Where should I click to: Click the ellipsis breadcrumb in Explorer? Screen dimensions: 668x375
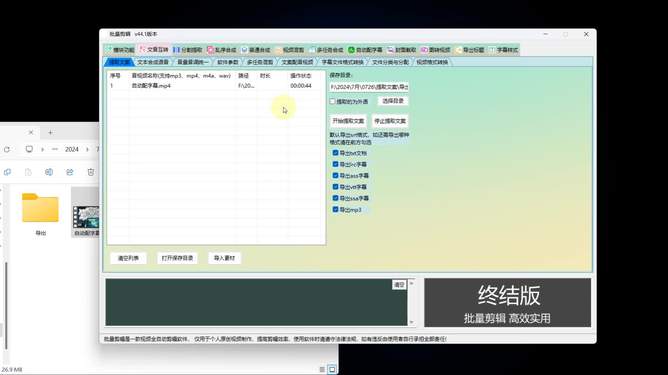[55, 149]
